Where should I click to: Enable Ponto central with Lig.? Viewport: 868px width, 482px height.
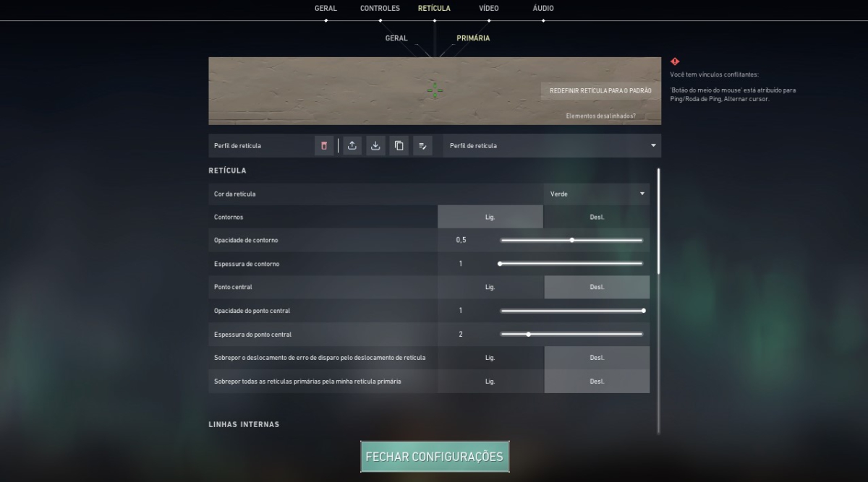pos(490,287)
